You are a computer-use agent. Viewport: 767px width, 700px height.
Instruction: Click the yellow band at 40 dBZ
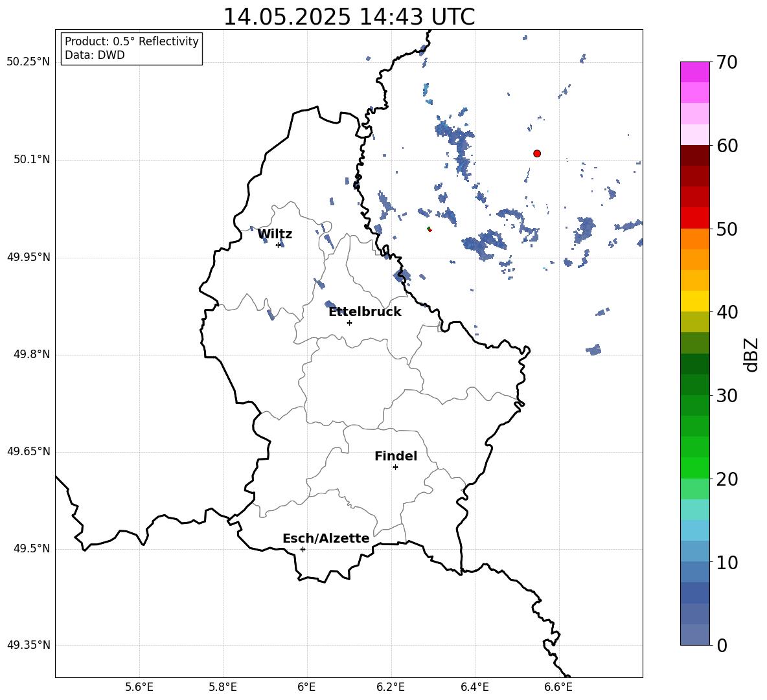click(x=695, y=301)
